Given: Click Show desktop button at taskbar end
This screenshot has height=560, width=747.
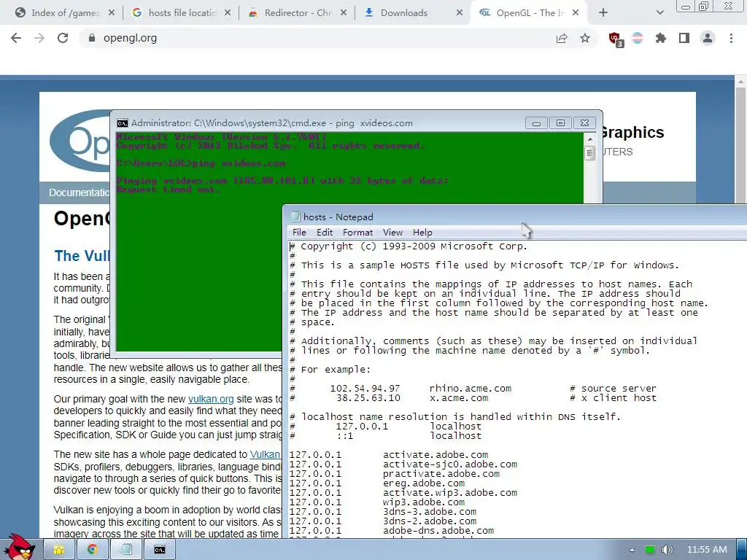Looking at the screenshot, I should pyautogui.click(x=742, y=550).
